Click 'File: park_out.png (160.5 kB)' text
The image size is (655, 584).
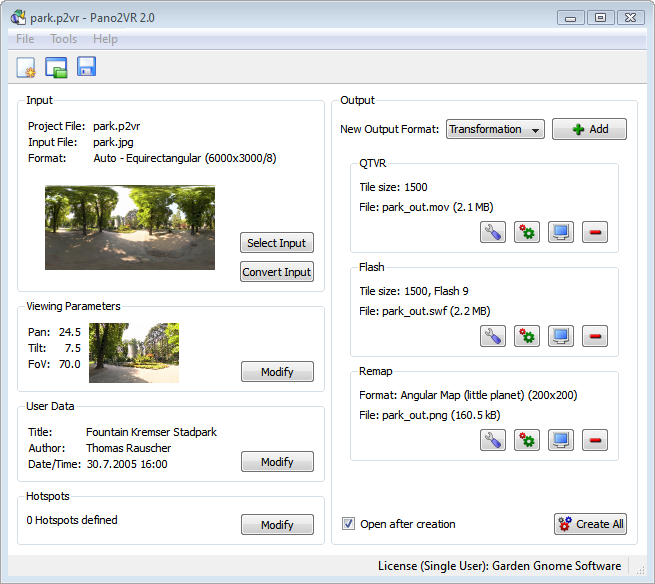click(429, 415)
